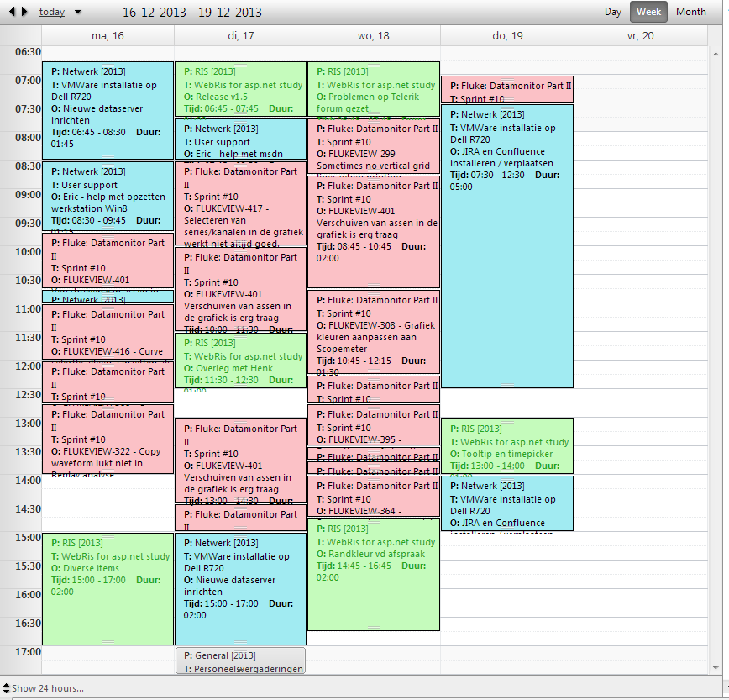Open Tuesday's VMWare installatie 15:00 - 17:00 appointment
This screenshot has width=729, height=700.
tap(241, 589)
